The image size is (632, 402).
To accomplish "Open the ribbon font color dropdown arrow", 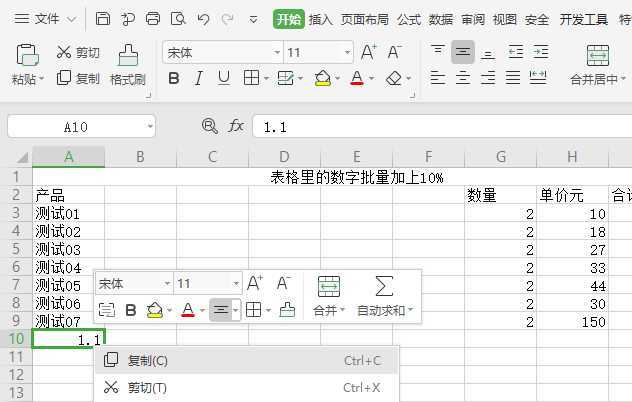I will click(x=372, y=78).
